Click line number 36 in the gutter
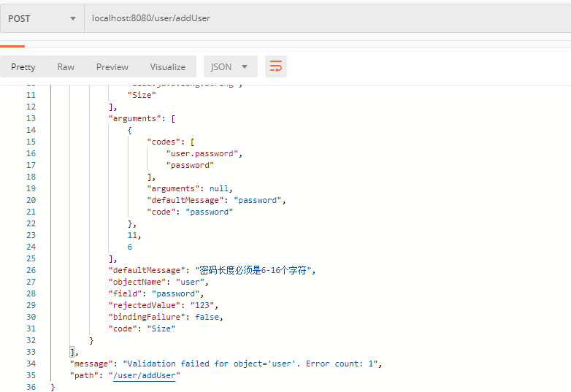This screenshot has width=571, height=392. pyautogui.click(x=31, y=387)
